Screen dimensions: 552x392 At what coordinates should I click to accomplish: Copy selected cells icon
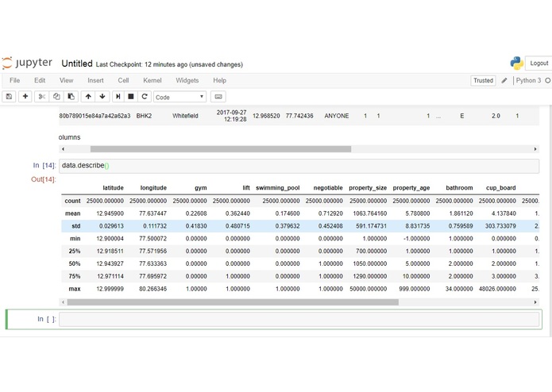56,96
